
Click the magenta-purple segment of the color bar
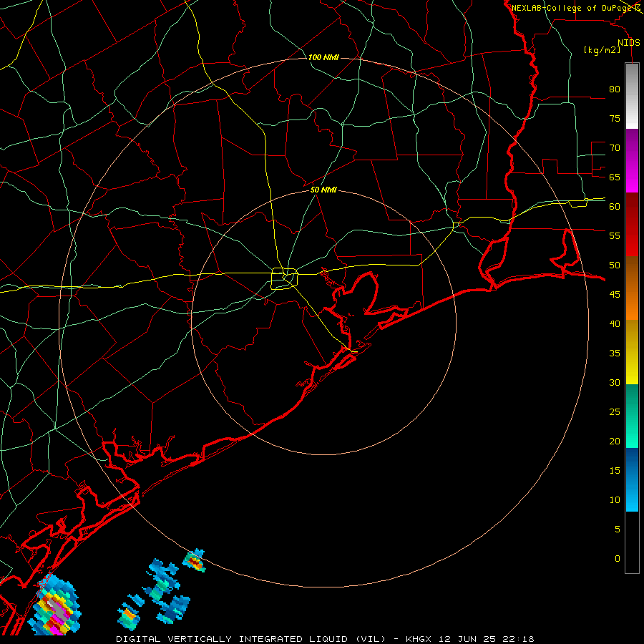click(x=632, y=161)
